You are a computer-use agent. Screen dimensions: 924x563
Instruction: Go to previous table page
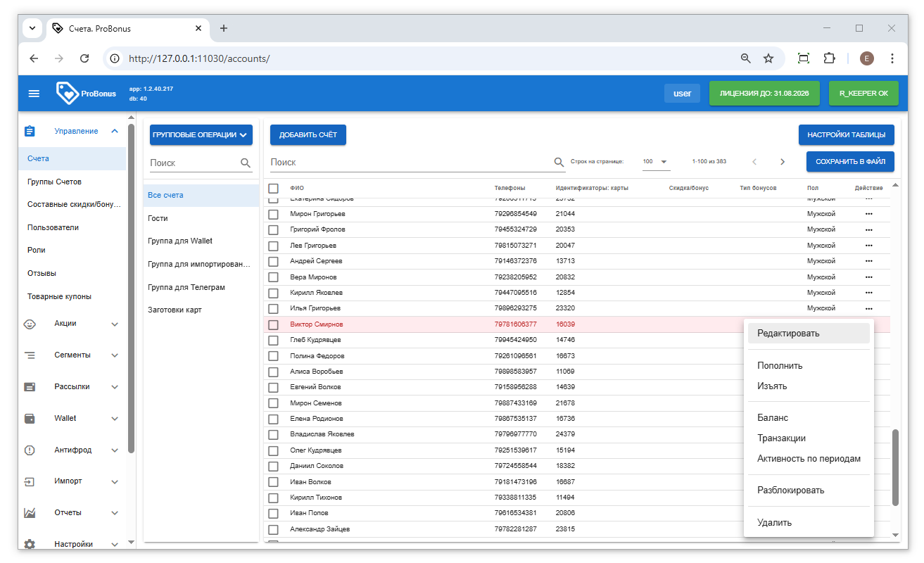(754, 162)
